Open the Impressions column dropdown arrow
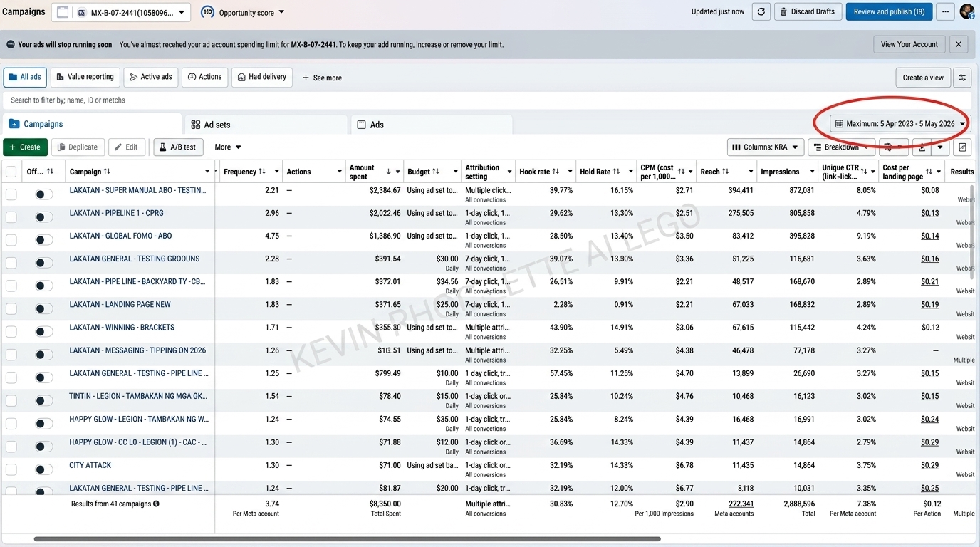 810,172
